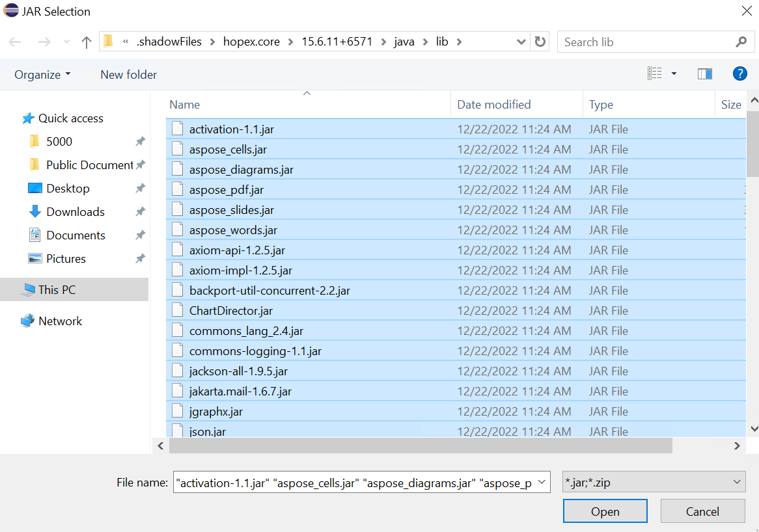Screen dimensions: 759x532
Task: Click java in the breadcrumb path
Action: coord(404,42)
